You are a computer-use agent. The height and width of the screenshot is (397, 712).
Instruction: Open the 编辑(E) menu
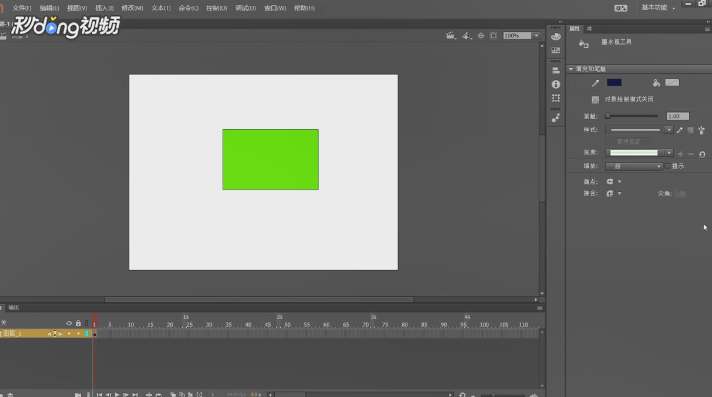coord(49,8)
